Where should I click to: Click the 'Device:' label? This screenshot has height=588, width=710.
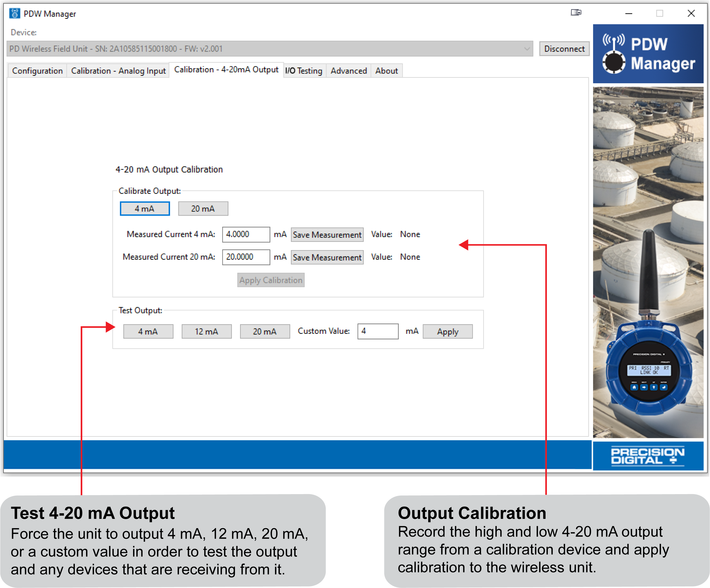(x=24, y=33)
